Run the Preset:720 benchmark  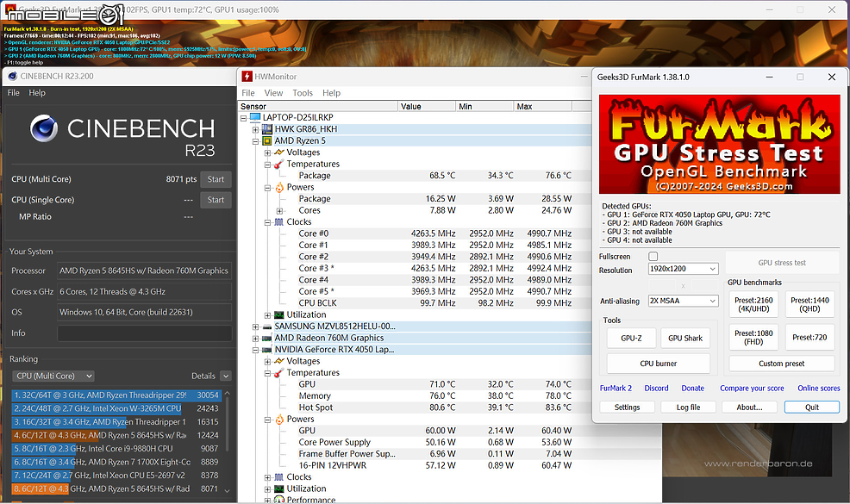[x=809, y=337]
